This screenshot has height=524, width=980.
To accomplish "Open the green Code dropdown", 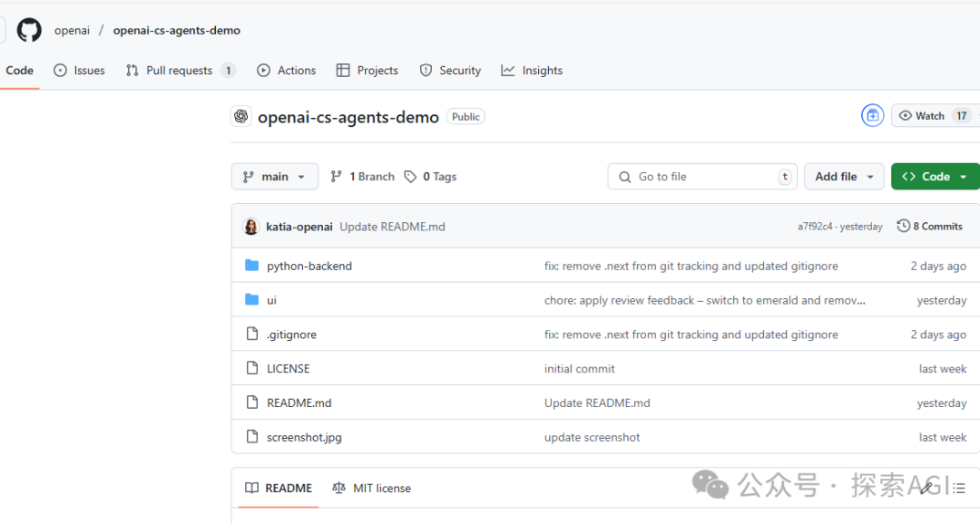I will [935, 176].
